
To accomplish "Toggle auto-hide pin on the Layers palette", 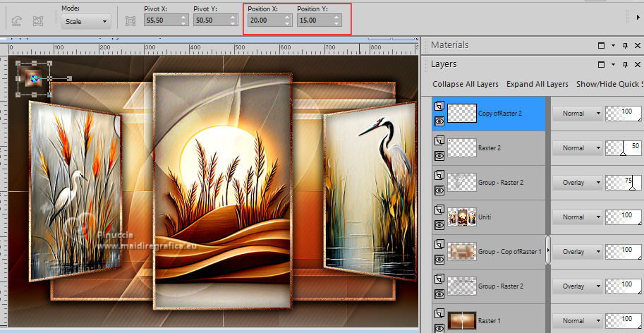I will pos(625,64).
